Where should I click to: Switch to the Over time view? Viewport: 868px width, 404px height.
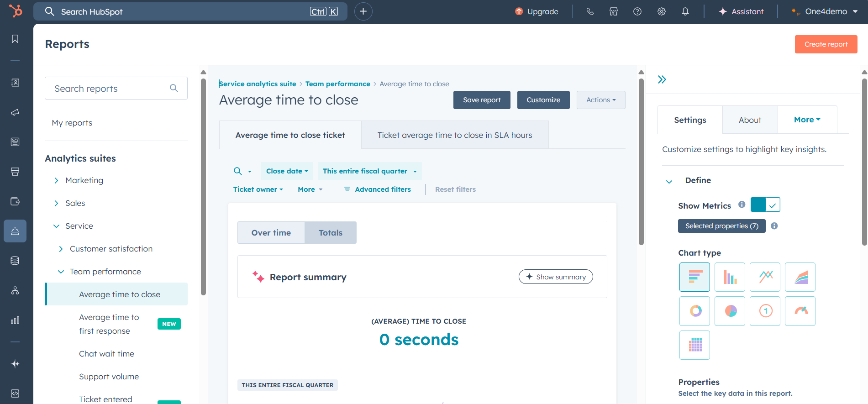point(271,233)
